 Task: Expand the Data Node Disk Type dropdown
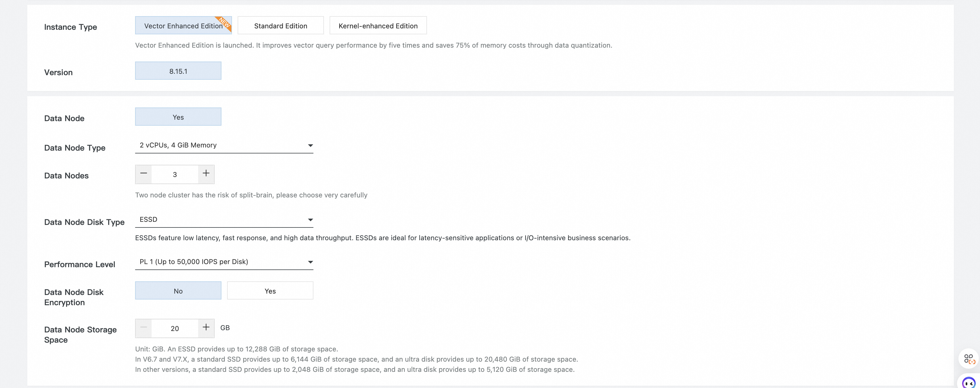click(224, 220)
